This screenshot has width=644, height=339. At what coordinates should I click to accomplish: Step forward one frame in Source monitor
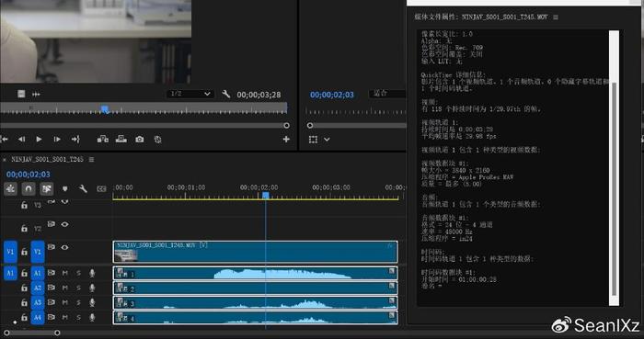[x=57, y=140]
